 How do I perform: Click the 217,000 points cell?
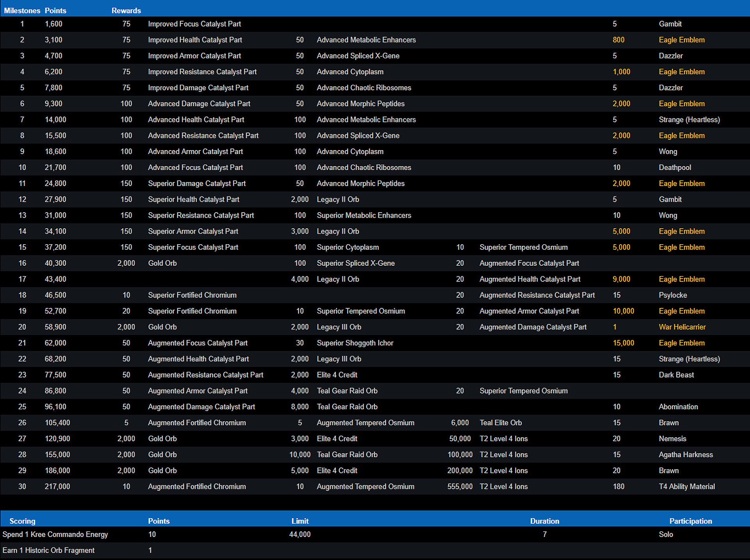[x=57, y=487]
